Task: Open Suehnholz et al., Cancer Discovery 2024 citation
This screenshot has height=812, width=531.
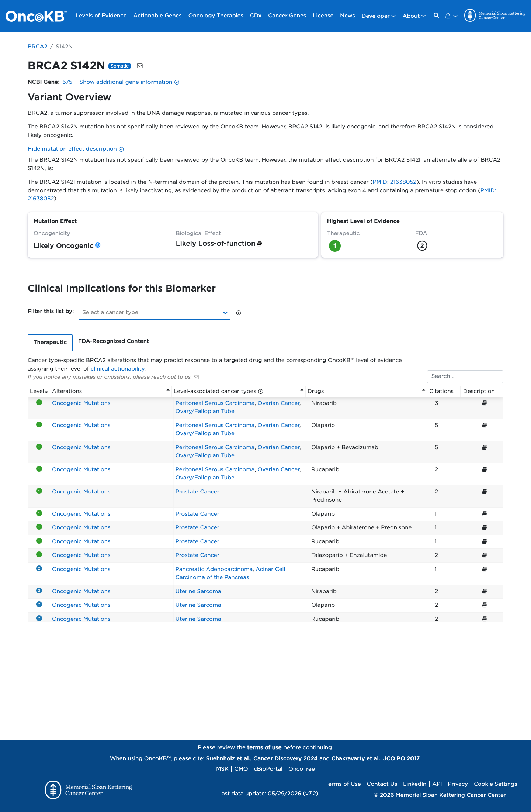Action: (262, 758)
